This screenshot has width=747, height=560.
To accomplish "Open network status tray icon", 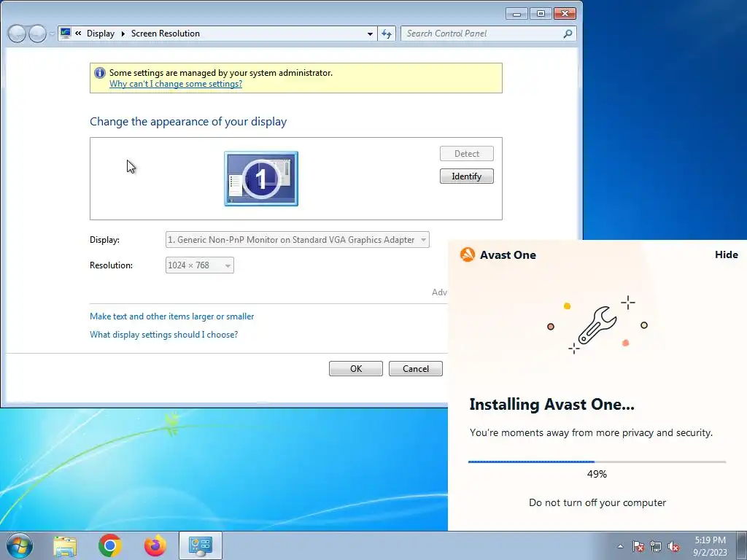I will pos(656,546).
